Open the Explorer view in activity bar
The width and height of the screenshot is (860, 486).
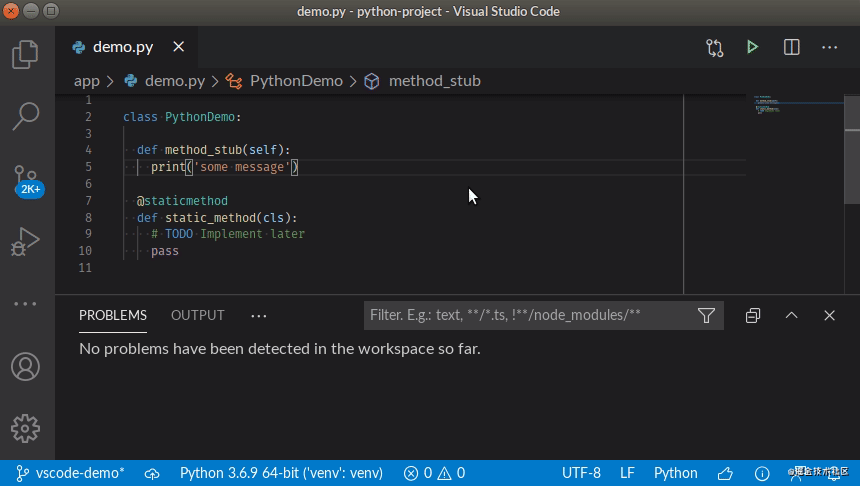(x=26, y=53)
